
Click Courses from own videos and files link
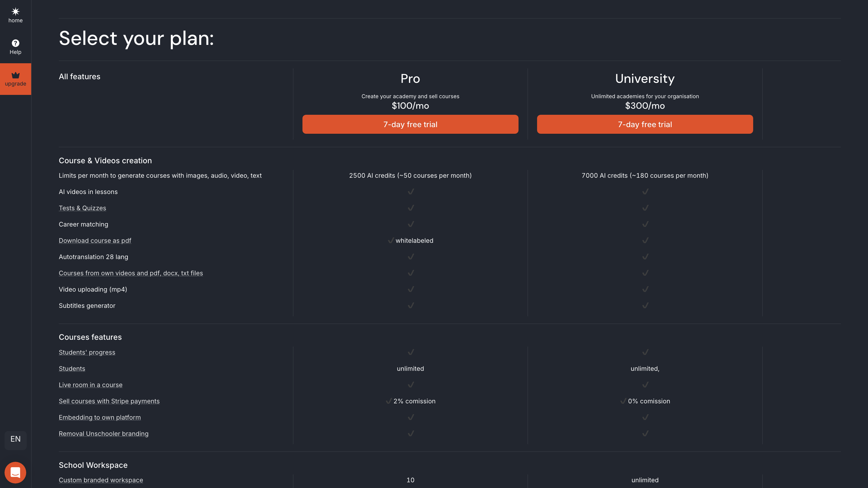point(131,273)
